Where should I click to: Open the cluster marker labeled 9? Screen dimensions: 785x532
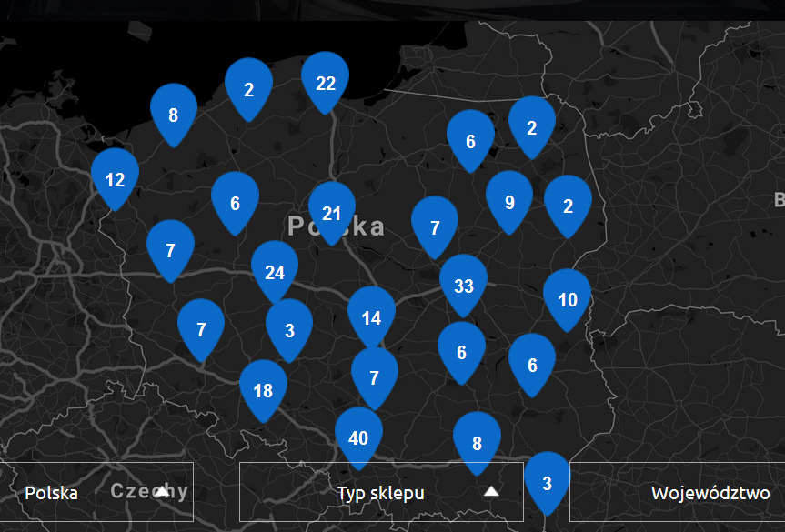click(509, 202)
